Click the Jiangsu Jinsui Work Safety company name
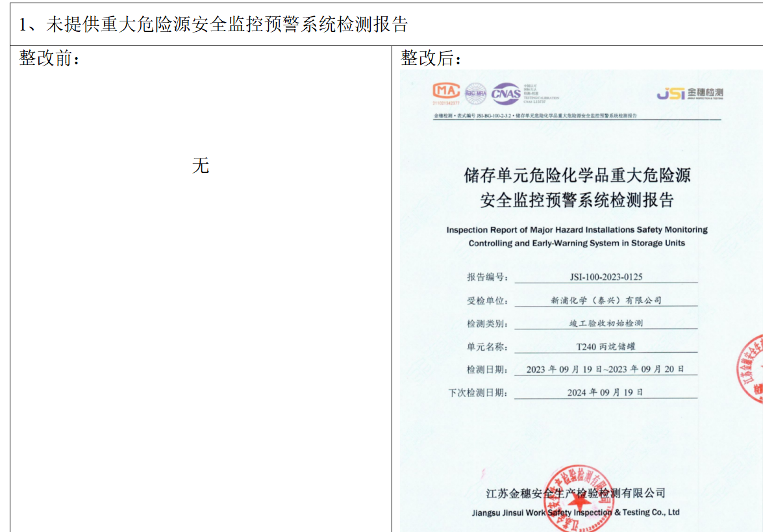 point(576,512)
